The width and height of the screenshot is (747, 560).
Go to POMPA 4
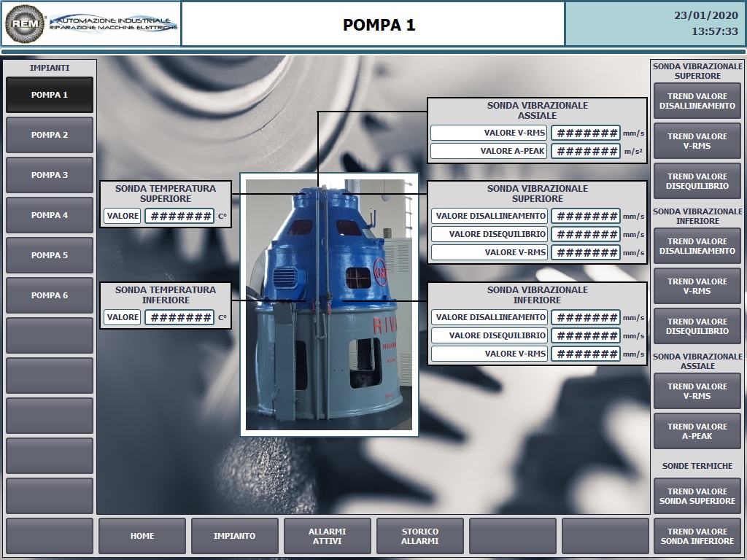[x=50, y=215]
